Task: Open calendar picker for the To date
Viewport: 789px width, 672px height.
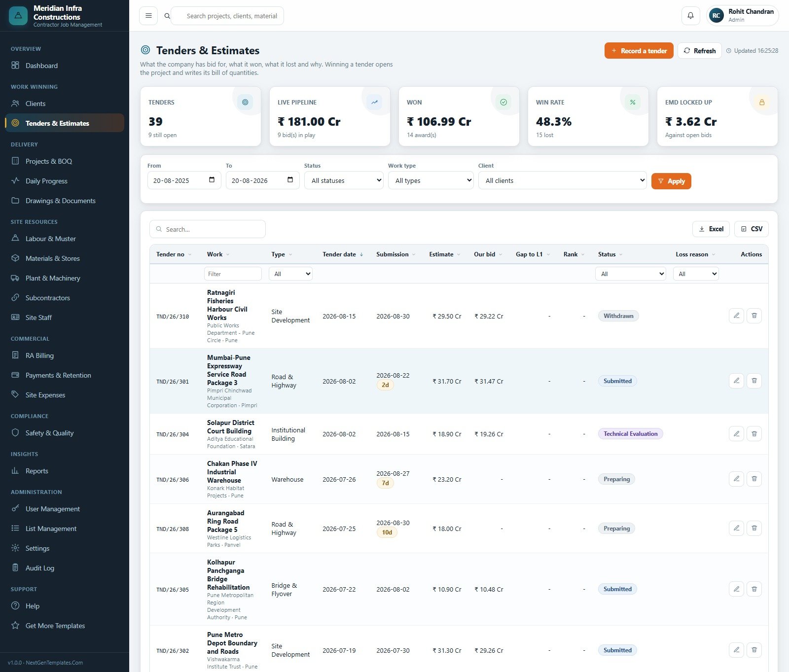Action: (x=290, y=180)
